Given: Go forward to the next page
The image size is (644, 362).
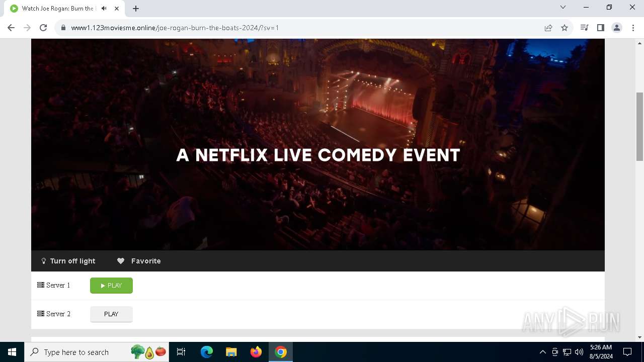Looking at the screenshot, I should (27, 28).
